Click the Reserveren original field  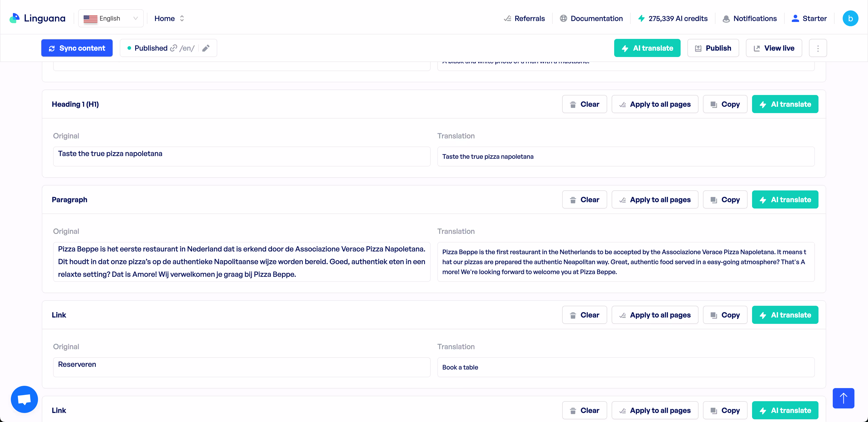pyautogui.click(x=242, y=367)
